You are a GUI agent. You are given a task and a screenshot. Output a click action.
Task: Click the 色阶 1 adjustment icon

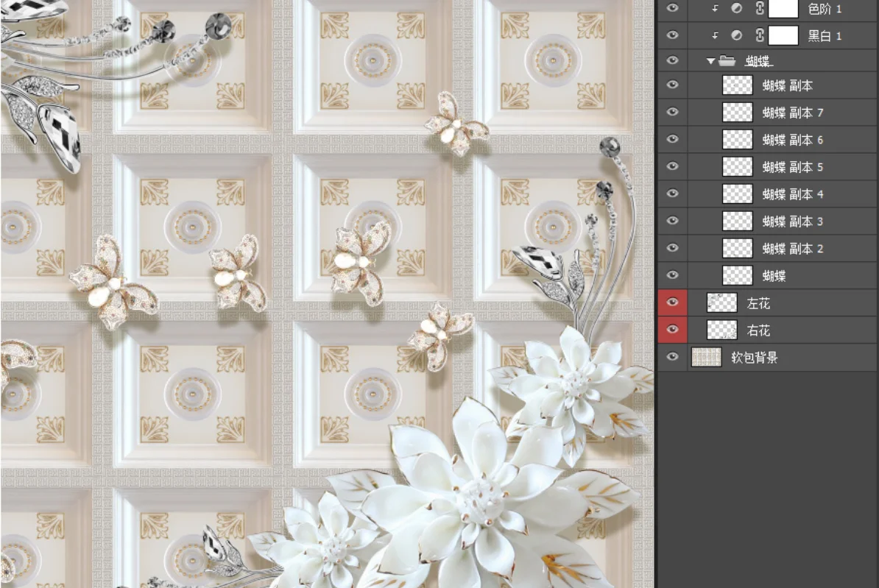pos(737,8)
